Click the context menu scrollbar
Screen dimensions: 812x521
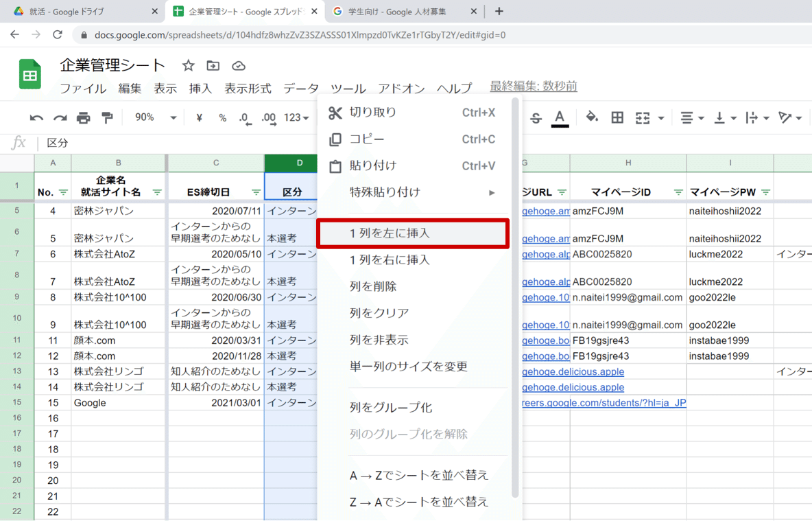pos(515,298)
